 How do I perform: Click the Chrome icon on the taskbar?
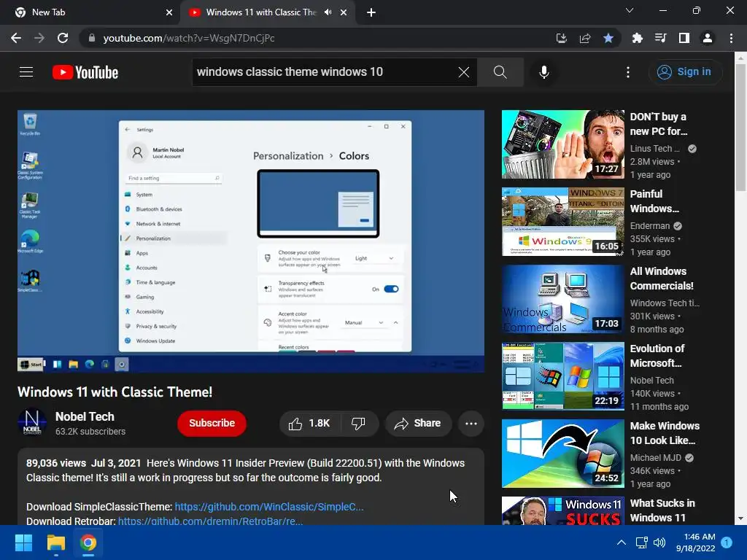tap(88, 542)
